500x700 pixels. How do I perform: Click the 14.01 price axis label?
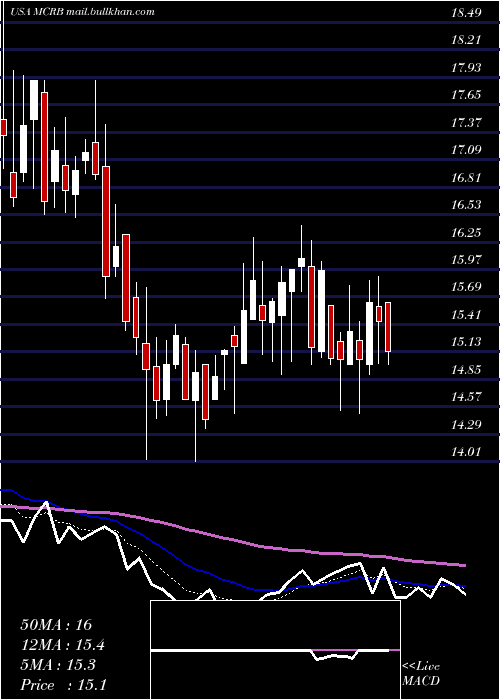tap(466, 452)
